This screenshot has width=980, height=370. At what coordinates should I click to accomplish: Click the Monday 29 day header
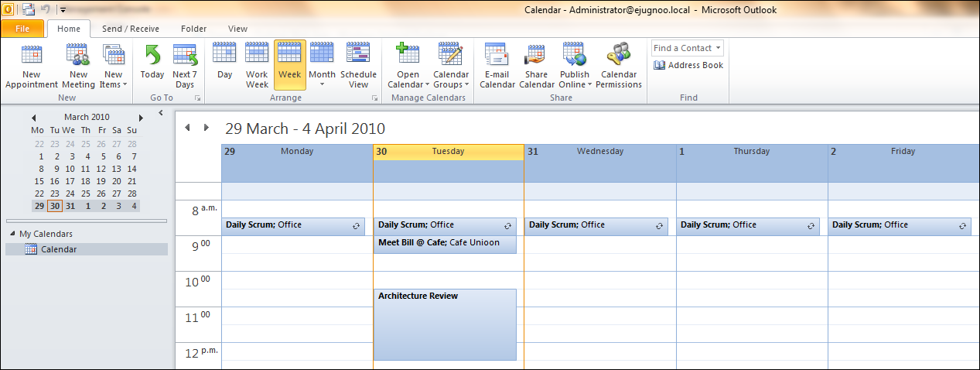point(297,152)
